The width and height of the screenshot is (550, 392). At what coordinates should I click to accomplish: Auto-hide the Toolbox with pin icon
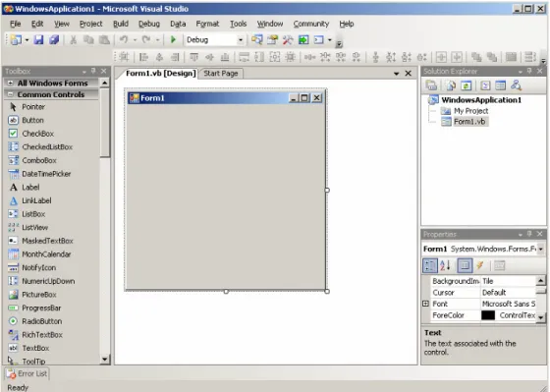[x=93, y=71]
